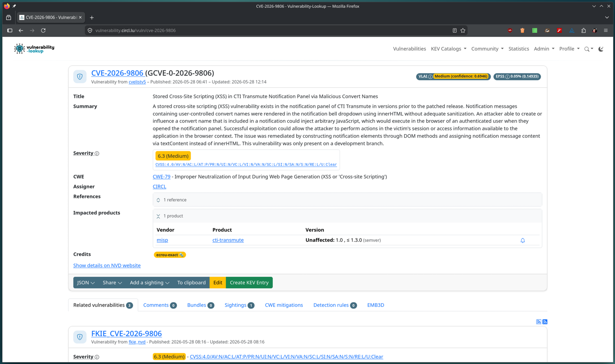Open the Extensions puzzle icon

coord(584,31)
